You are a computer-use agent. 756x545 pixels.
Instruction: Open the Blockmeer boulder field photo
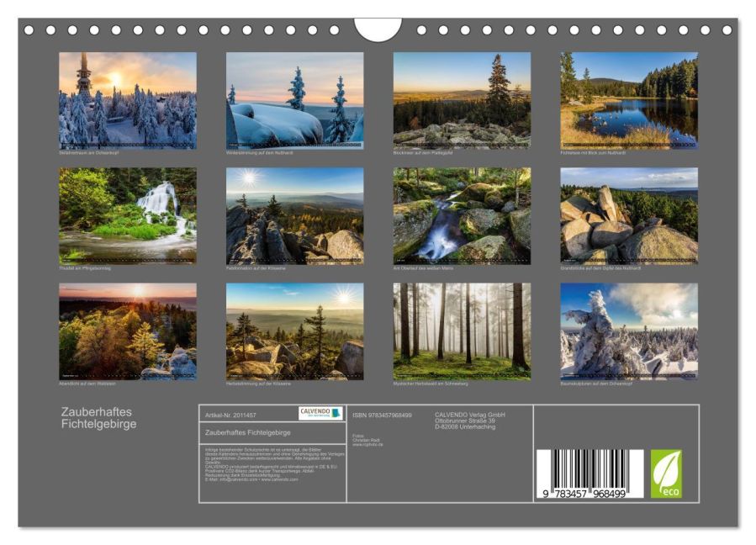pos(462,99)
